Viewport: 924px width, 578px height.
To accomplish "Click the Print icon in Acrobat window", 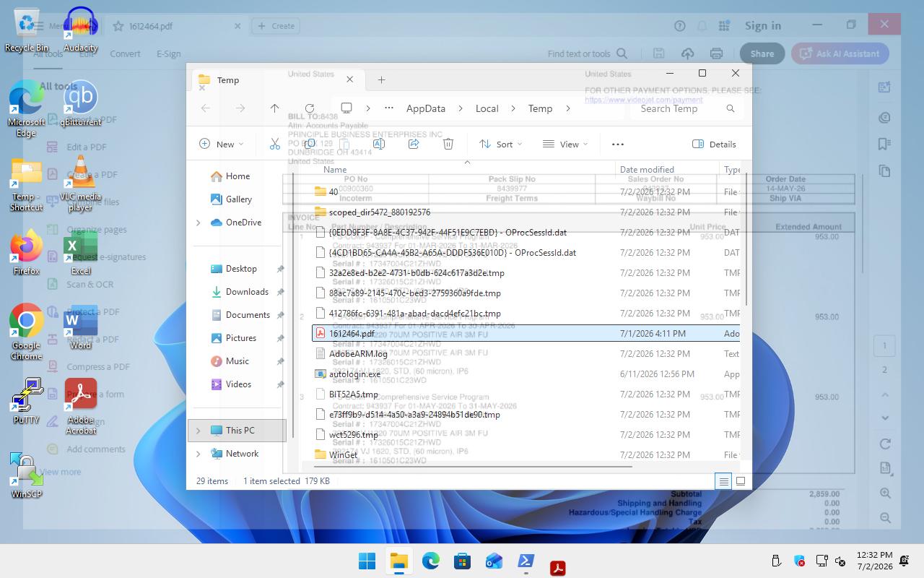I will pos(716,53).
